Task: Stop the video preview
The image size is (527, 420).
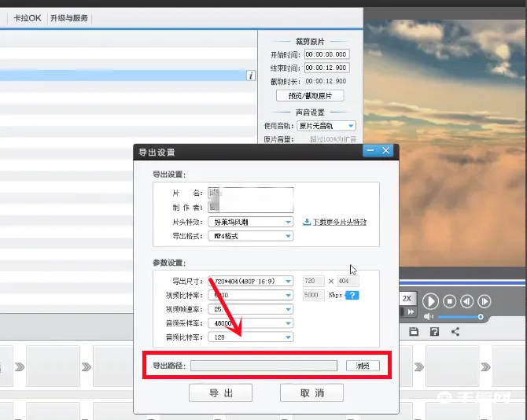Action: [x=450, y=301]
